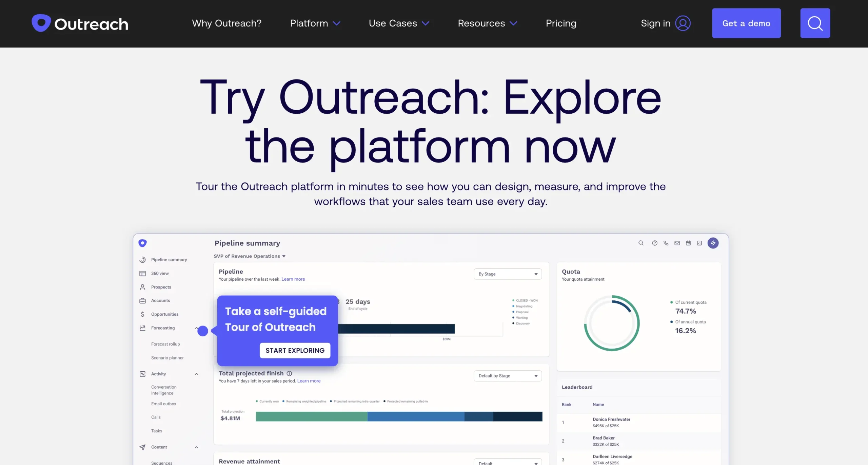This screenshot has width=868, height=465.
Task: Select Scenario planner in the sidebar
Action: click(167, 357)
